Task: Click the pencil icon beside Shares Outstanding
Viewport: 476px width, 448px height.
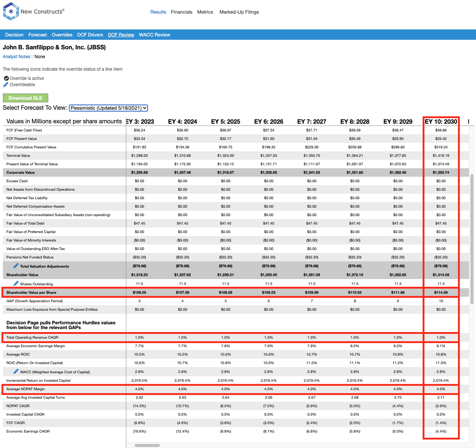Action: 16,283
